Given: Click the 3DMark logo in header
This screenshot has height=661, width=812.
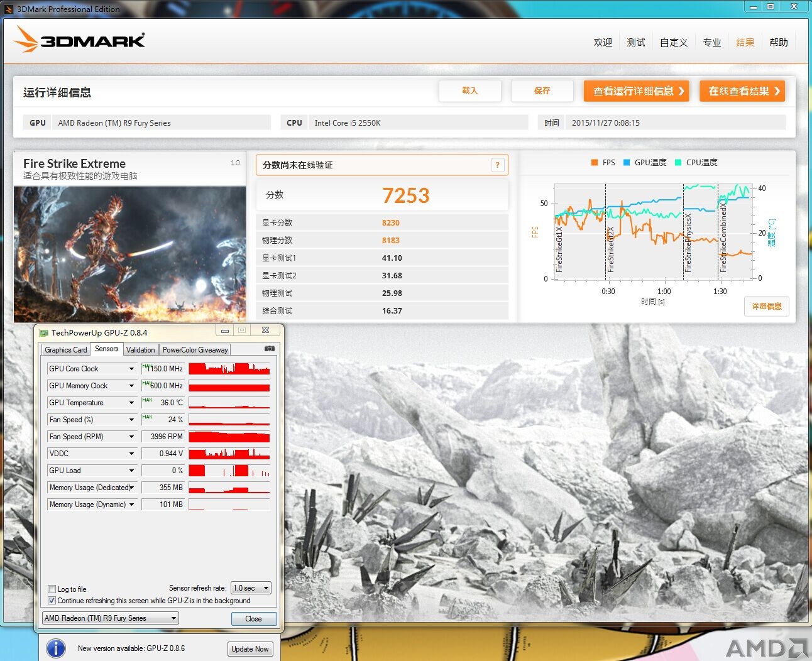Looking at the screenshot, I should point(80,40).
